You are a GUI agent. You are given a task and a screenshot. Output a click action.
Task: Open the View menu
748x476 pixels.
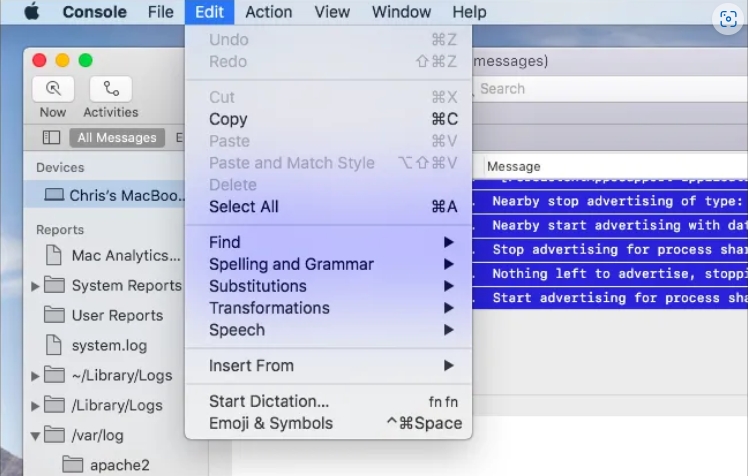(332, 12)
